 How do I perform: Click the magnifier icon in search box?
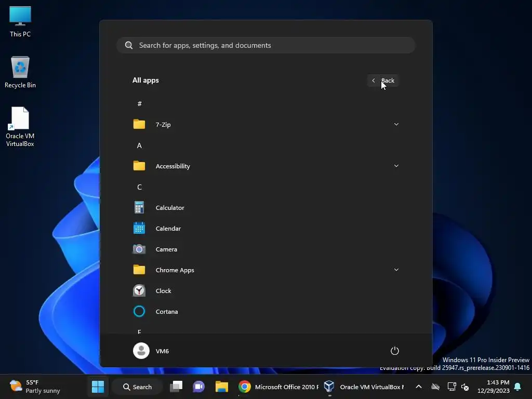129,45
